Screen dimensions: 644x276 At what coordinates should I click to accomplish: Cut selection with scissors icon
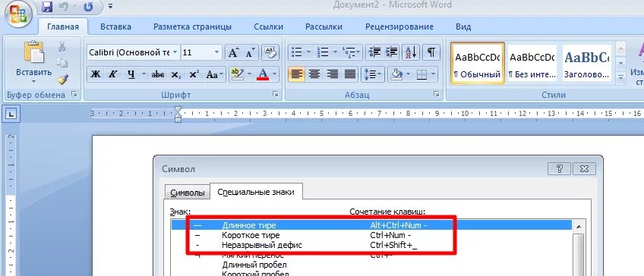62,46
